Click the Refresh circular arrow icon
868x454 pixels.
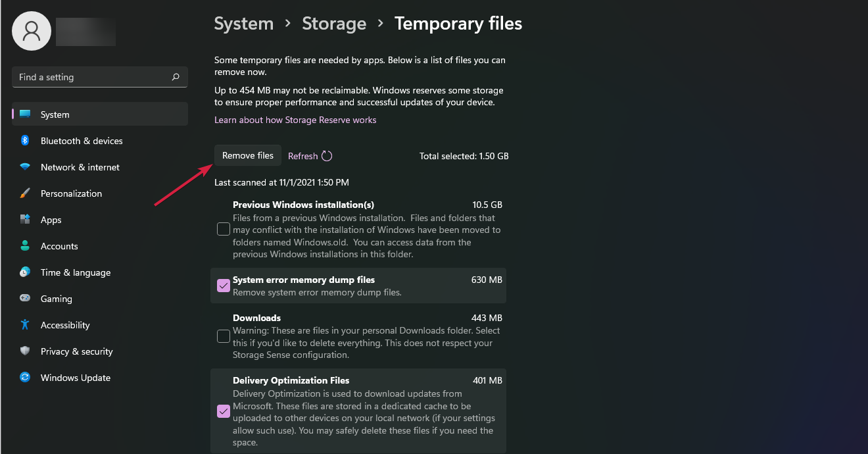click(327, 156)
